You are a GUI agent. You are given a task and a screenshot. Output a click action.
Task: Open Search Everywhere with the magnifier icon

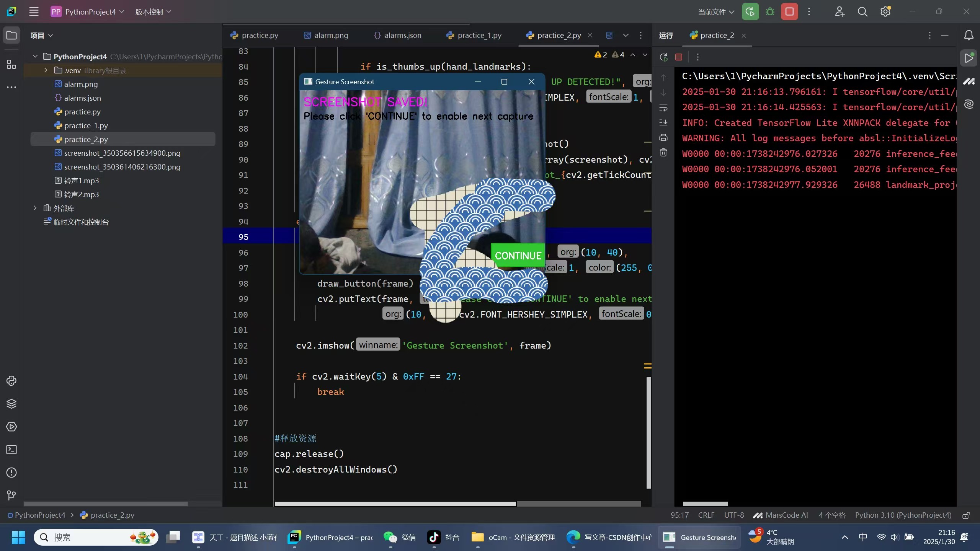[x=862, y=11]
